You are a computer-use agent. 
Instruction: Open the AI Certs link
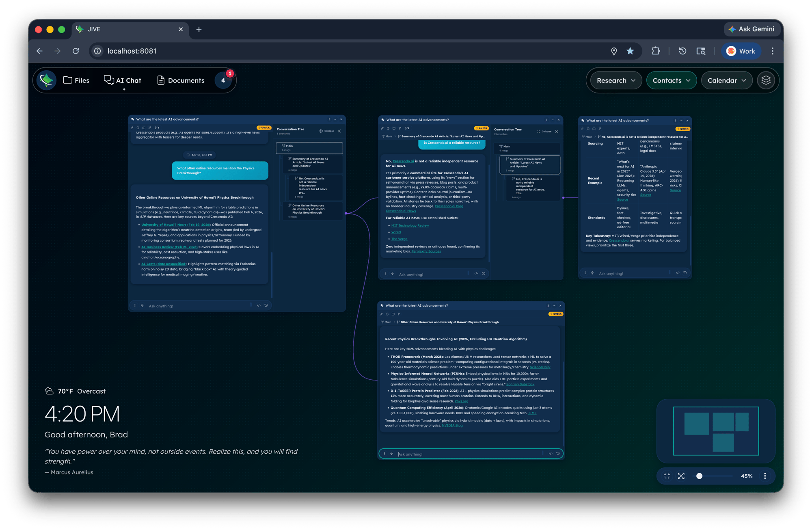[x=164, y=264]
